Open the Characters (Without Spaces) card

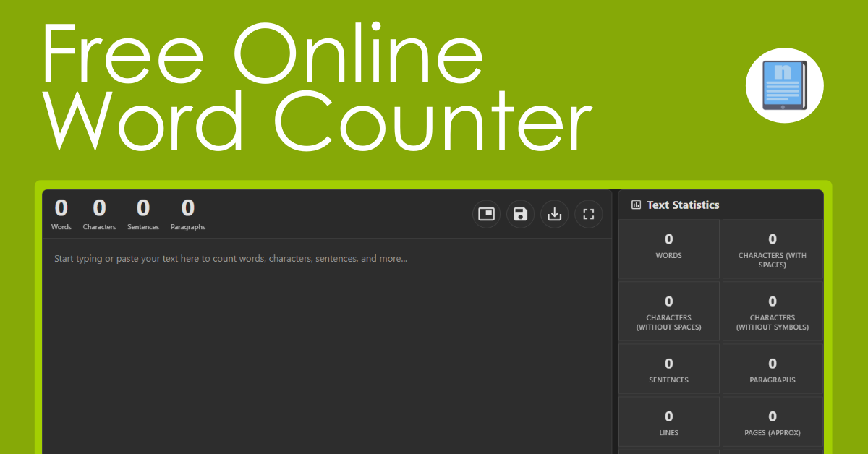coord(669,311)
